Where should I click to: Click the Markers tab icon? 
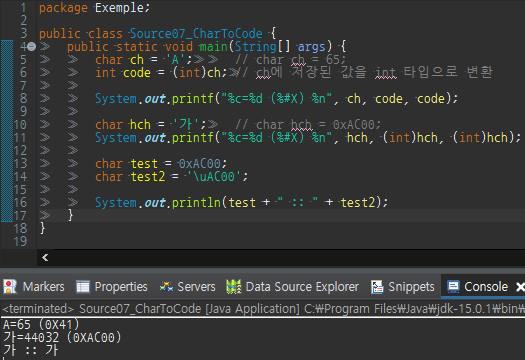click(10, 287)
